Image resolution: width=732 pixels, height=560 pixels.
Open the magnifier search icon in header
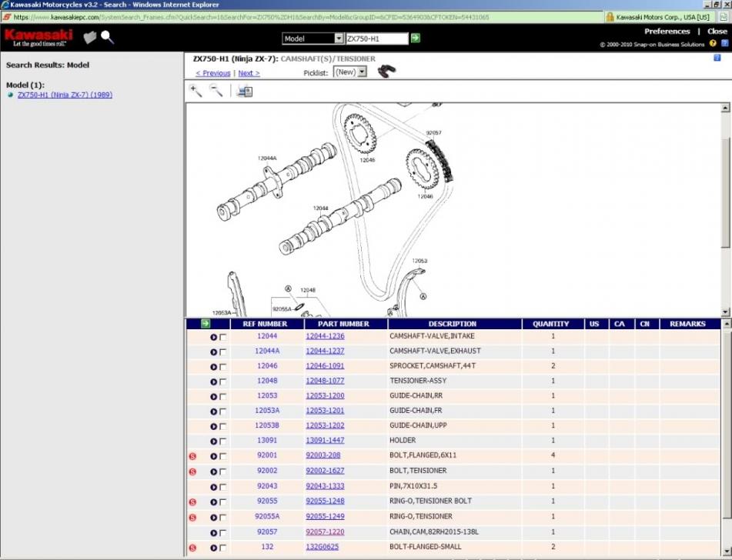click(107, 37)
